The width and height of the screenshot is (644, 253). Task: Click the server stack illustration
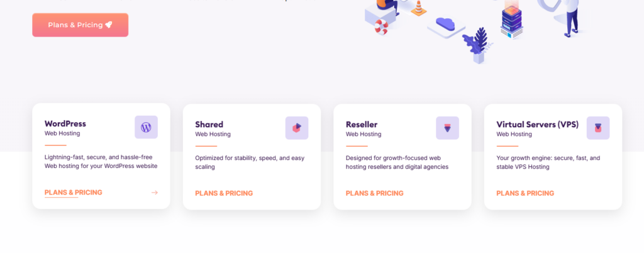tap(512, 23)
